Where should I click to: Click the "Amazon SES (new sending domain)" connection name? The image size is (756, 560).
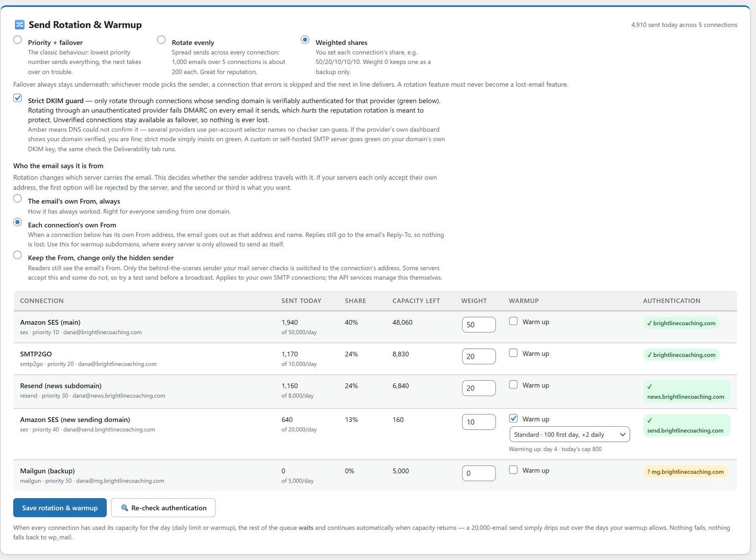(x=75, y=420)
